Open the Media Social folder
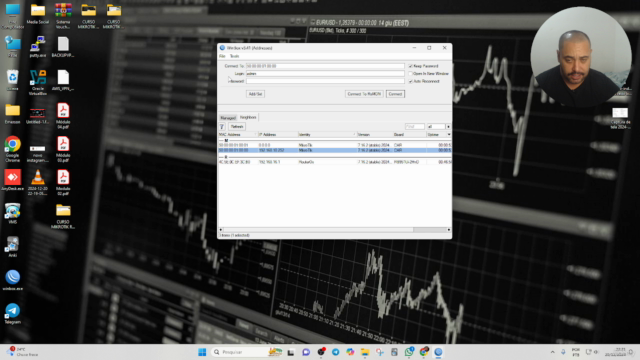The height and width of the screenshot is (360, 640). pos(38,13)
